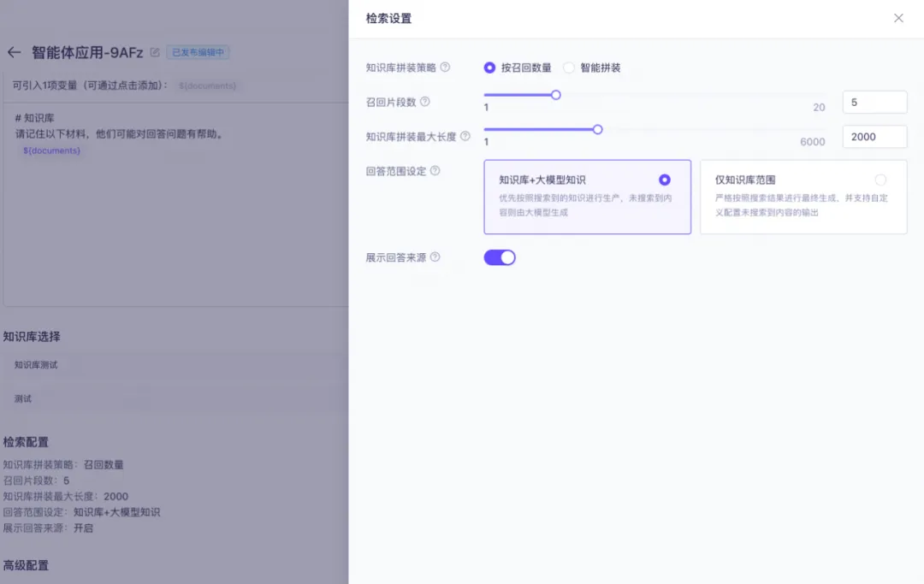Click the 已发布编辑中 status tag
The width and height of the screenshot is (924, 584).
pyautogui.click(x=198, y=52)
